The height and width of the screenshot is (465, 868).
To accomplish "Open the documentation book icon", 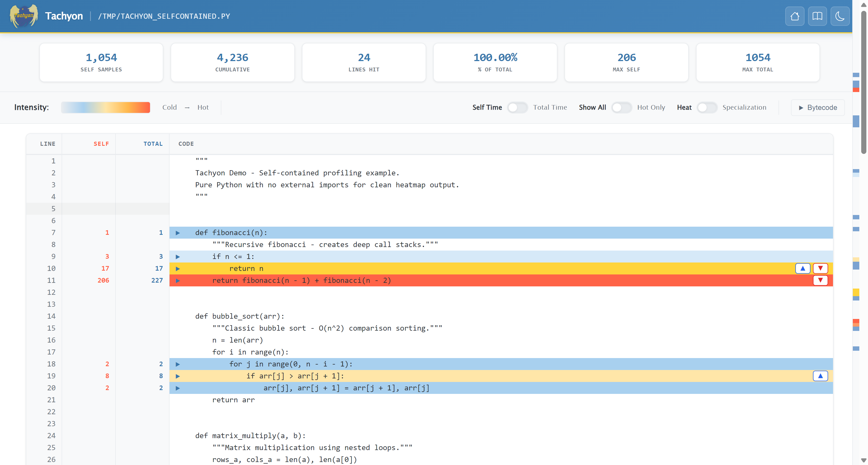I will point(817,16).
